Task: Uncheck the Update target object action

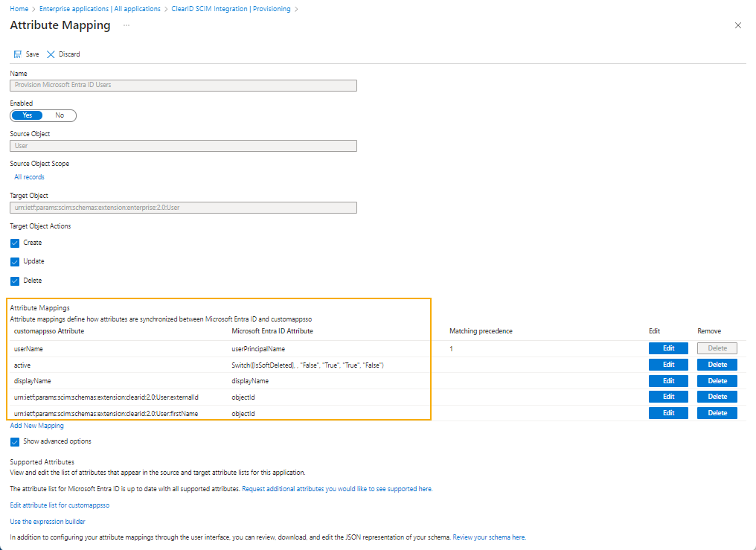Action: tap(14, 261)
